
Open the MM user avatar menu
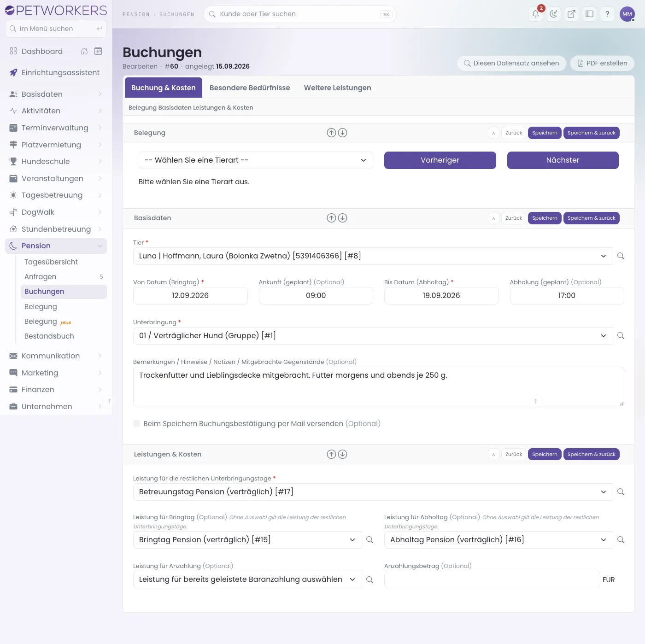pyautogui.click(x=627, y=14)
